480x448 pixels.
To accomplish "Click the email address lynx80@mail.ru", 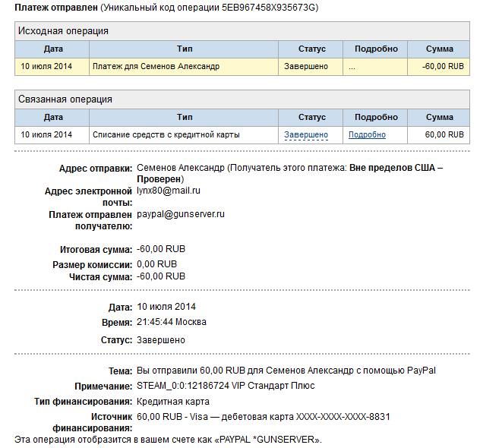I will (x=168, y=191).
